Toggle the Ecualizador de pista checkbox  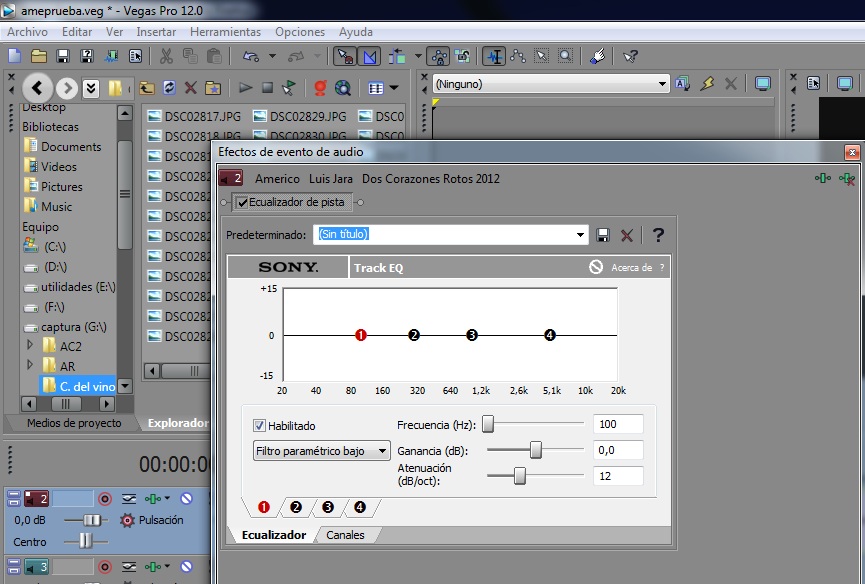coord(242,202)
